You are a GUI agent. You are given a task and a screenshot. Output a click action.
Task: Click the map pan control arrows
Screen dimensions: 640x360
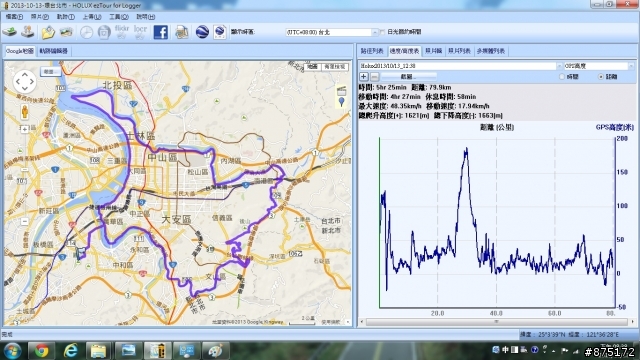point(24,82)
